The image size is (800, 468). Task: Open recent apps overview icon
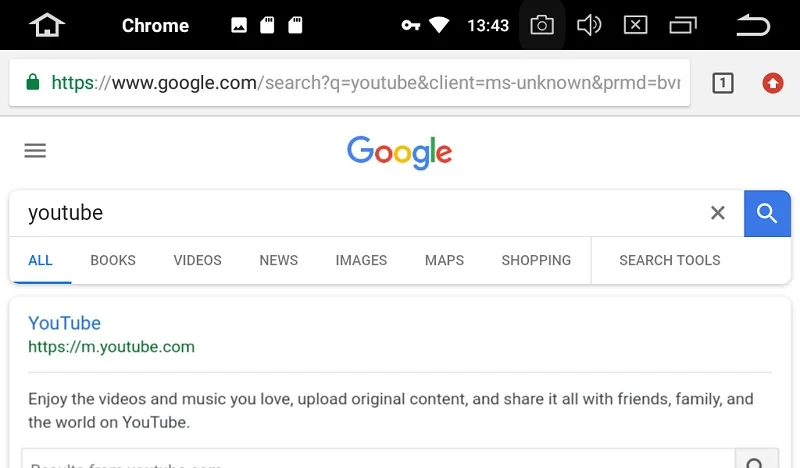point(683,25)
